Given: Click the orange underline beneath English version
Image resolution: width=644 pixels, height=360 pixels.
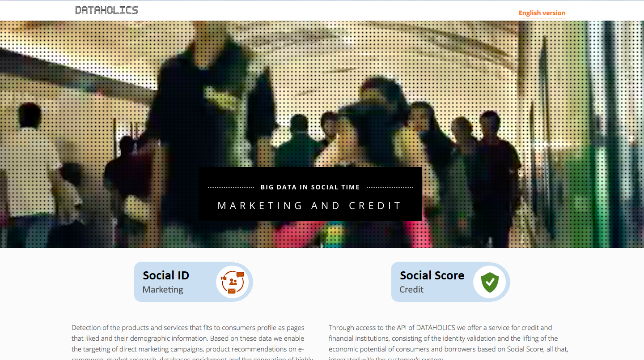Looking at the screenshot, I should [x=542, y=17].
